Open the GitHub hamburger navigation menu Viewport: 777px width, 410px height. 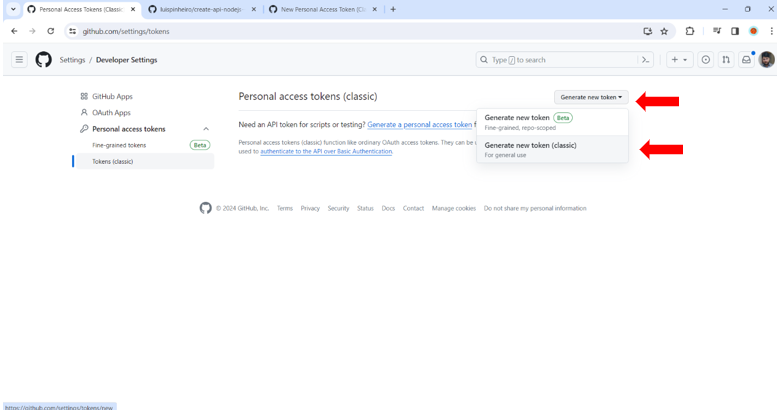[19, 60]
